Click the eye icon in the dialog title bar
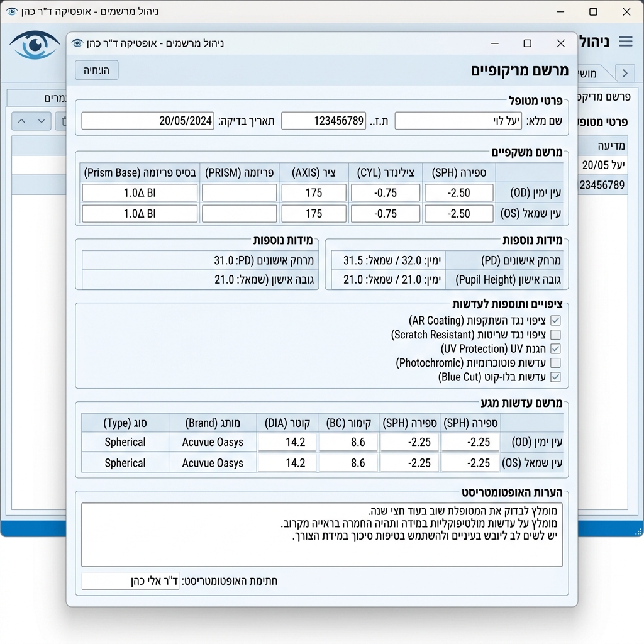The width and height of the screenshot is (644, 644). (x=77, y=43)
